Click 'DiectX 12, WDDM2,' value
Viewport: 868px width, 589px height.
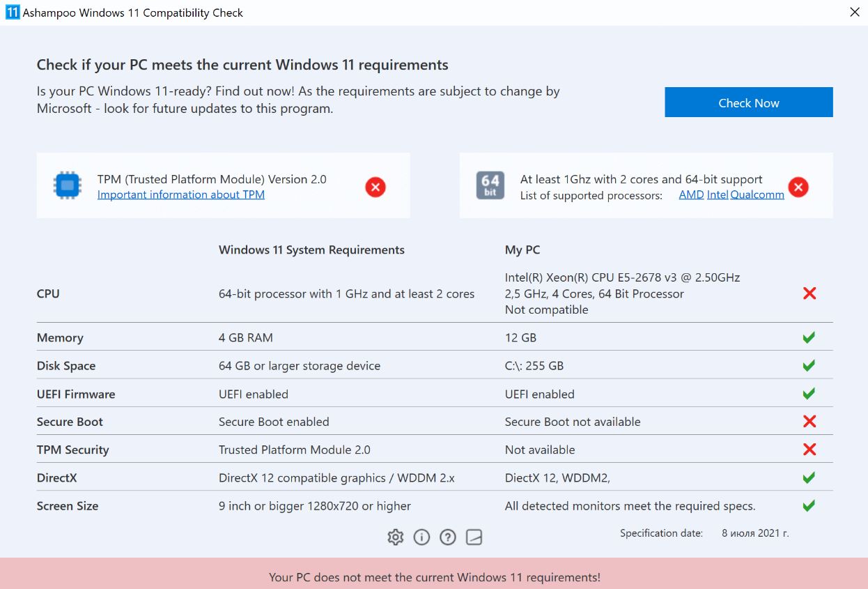557,477
